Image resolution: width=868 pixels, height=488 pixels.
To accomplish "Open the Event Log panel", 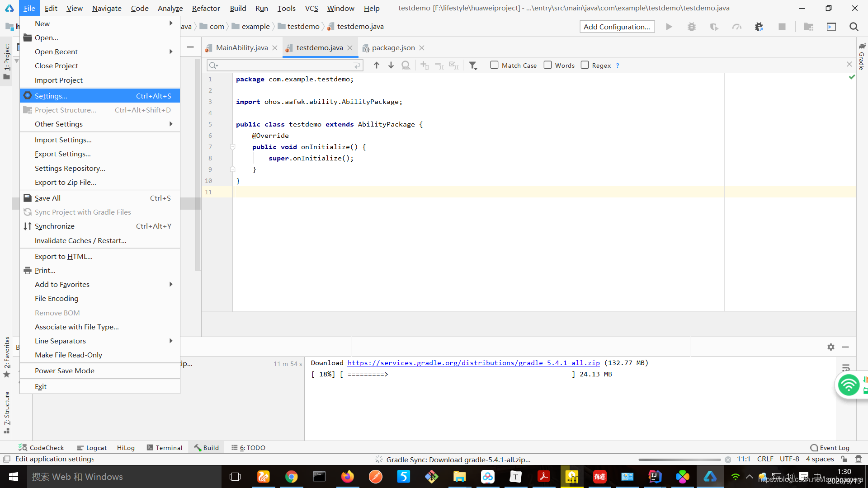I will (830, 448).
